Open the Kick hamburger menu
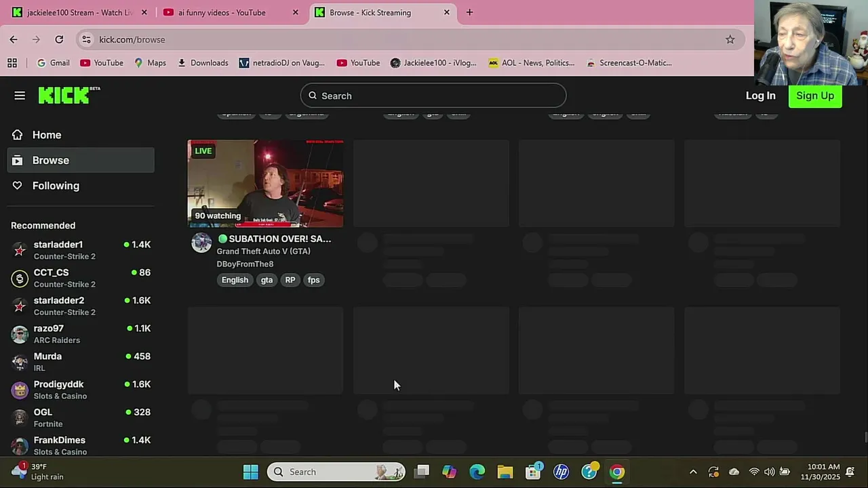868x488 pixels. (x=20, y=96)
